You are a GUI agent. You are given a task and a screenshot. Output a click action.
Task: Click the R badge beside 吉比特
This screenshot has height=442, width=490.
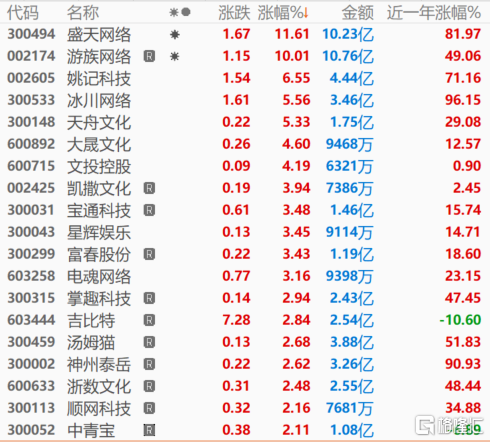click(x=149, y=320)
